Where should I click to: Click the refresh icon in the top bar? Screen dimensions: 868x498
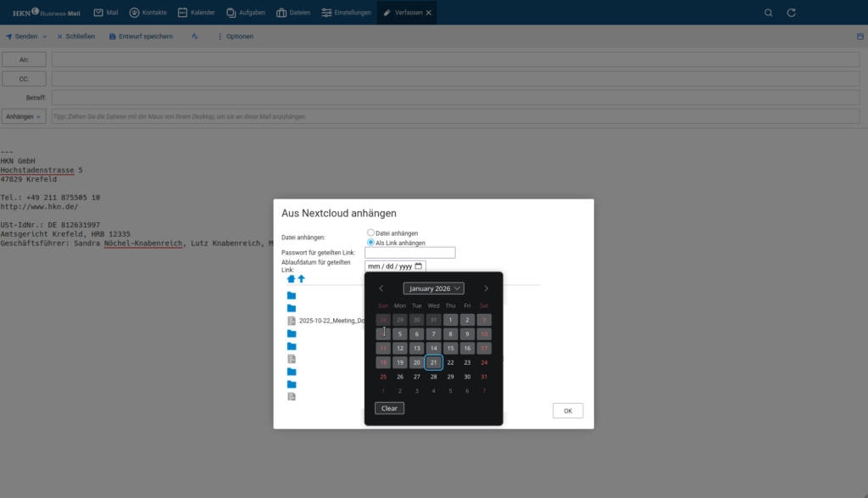tap(792, 13)
